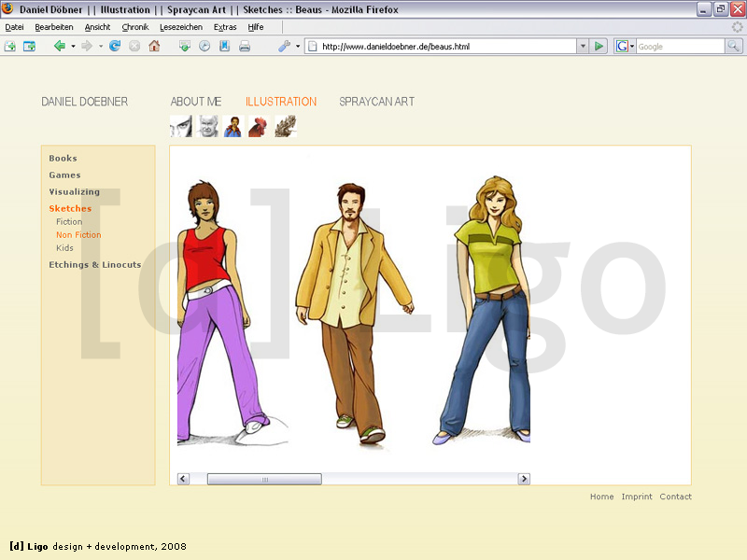
Task: Open the bookmarks toolbar icon
Action: click(x=224, y=46)
